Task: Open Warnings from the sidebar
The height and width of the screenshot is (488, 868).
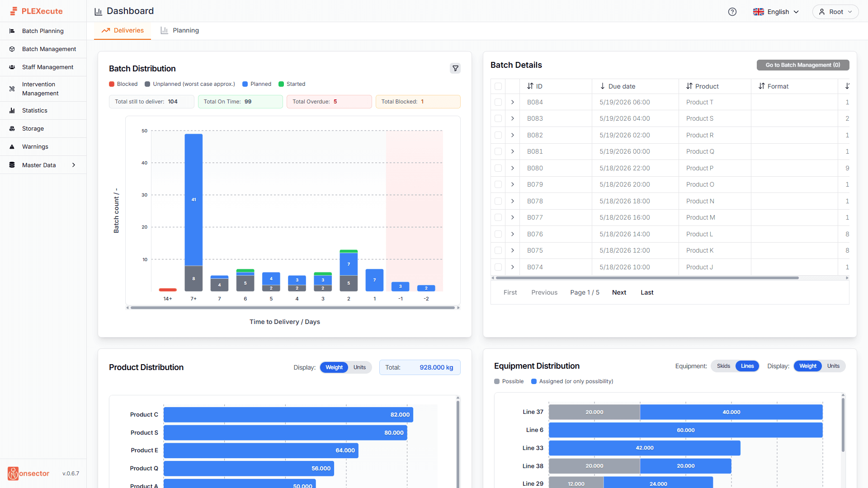Action: (43, 146)
